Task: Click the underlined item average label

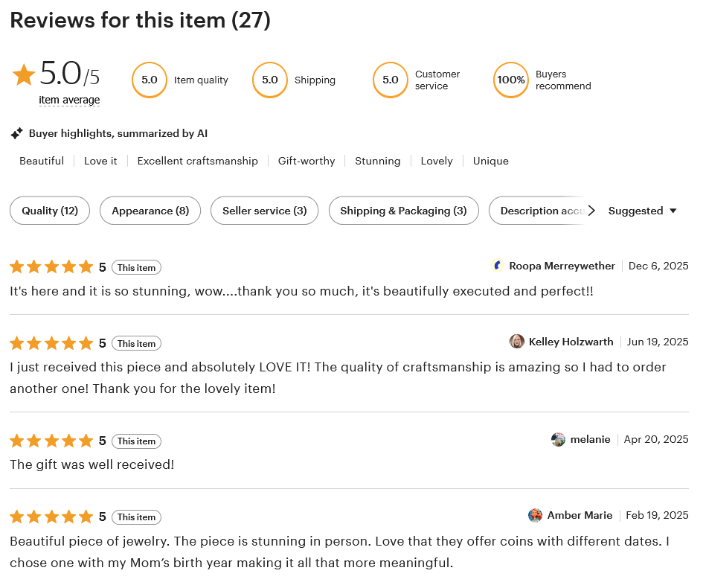Action: [x=69, y=100]
